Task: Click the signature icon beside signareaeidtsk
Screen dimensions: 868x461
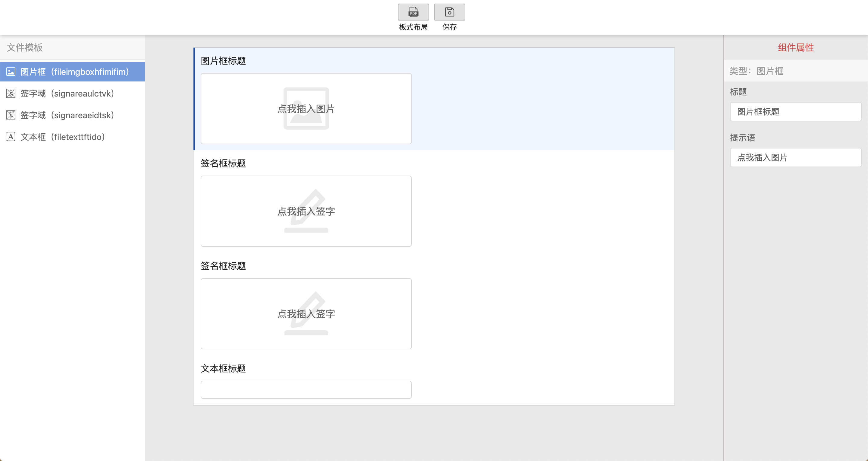Action: pos(11,115)
